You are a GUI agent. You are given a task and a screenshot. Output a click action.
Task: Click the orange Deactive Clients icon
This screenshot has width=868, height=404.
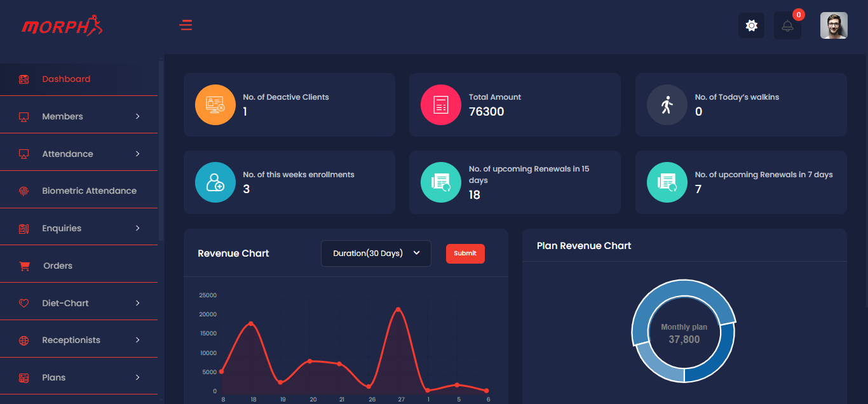tap(215, 105)
